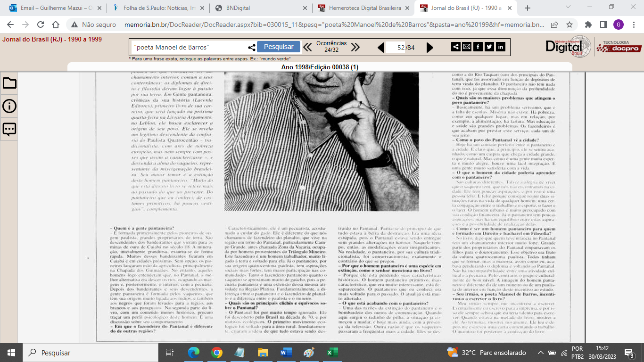644x362 pixels.
Task: Open a new browser tab
Action: pyautogui.click(x=527, y=8)
